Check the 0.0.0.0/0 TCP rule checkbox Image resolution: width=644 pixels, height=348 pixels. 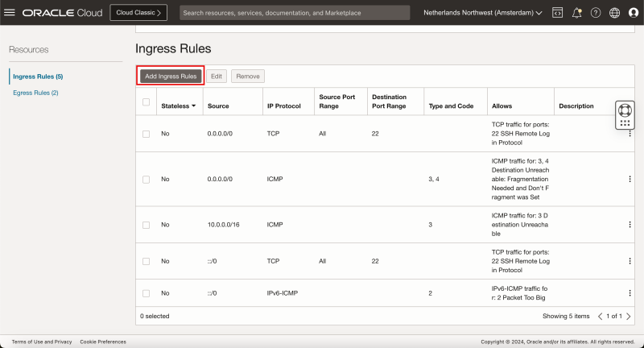pyautogui.click(x=146, y=134)
